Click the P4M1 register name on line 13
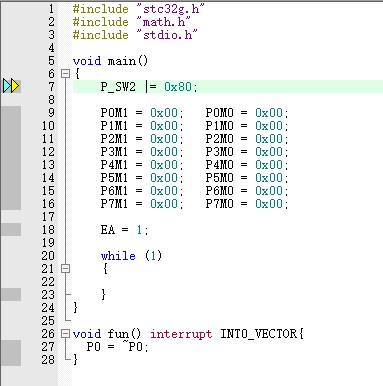The height and width of the screenshot is (386, 383). [x=114, y=165]
